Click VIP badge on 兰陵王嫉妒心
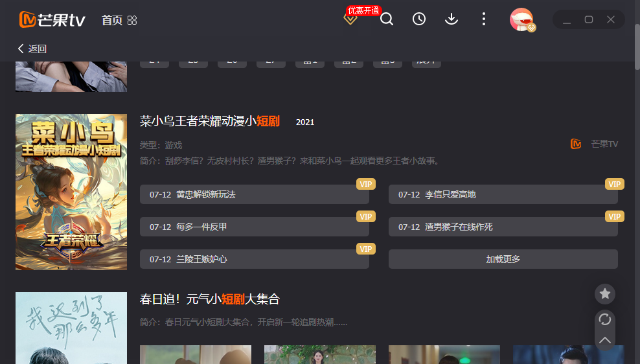Image resolution: width=640 pixels, height=364 pixels. click(x=366, y=249)
